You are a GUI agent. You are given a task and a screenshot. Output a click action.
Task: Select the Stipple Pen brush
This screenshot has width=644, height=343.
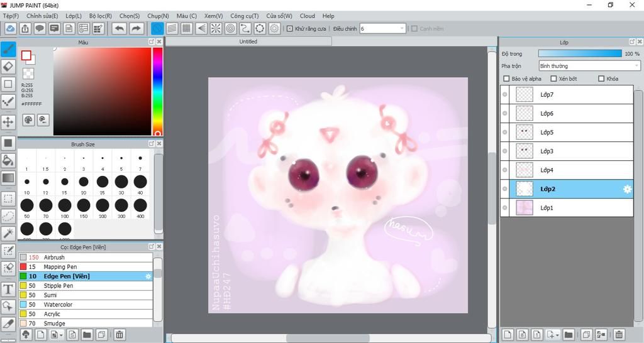point(86,286)
